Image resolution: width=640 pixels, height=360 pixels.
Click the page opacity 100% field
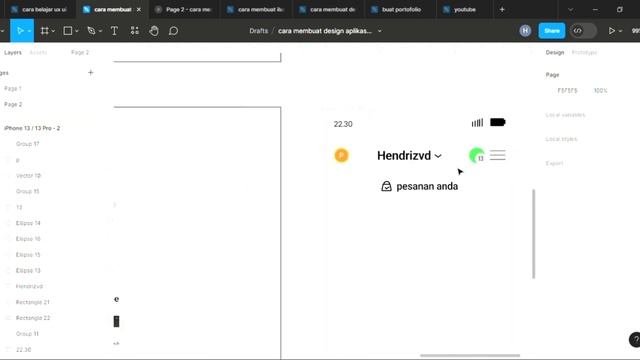point(600,91)
